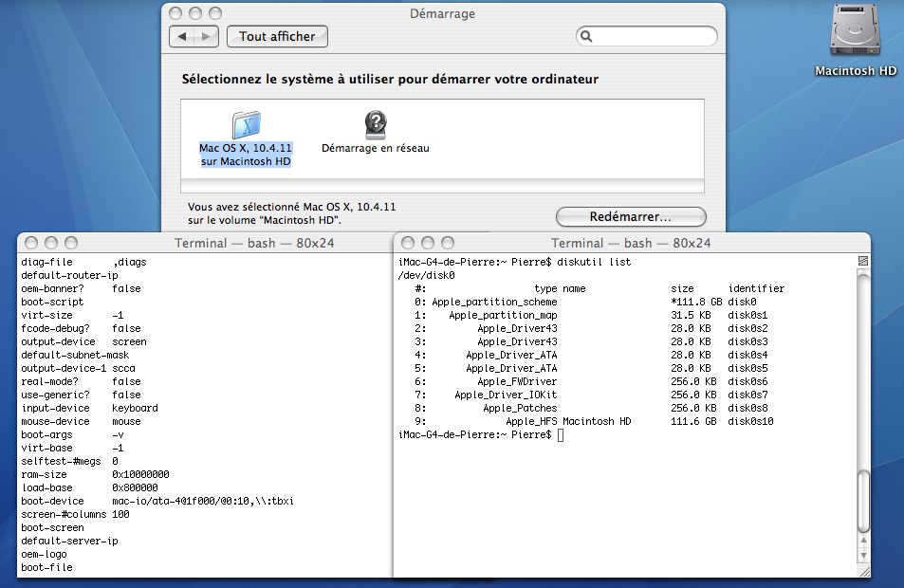Click the boot-args line in left Terminal
The width and height of the screenshot is (904, 588).
click(73, 434)
